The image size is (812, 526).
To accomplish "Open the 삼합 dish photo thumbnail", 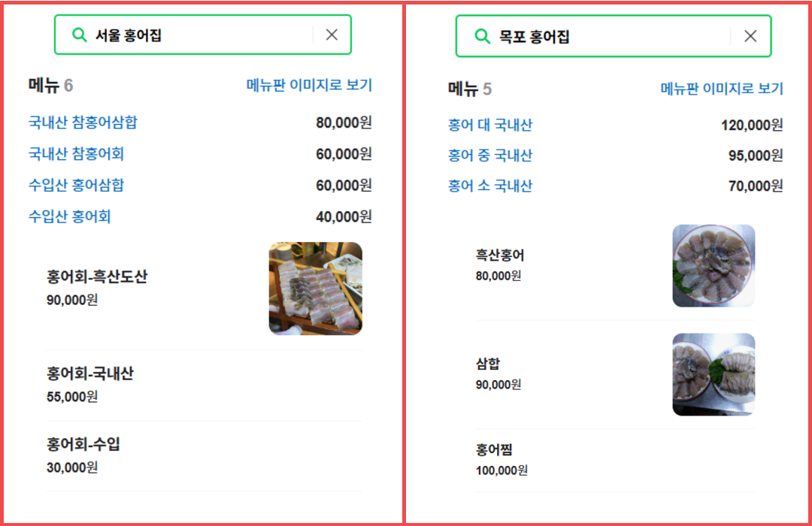I will point(713,374).
